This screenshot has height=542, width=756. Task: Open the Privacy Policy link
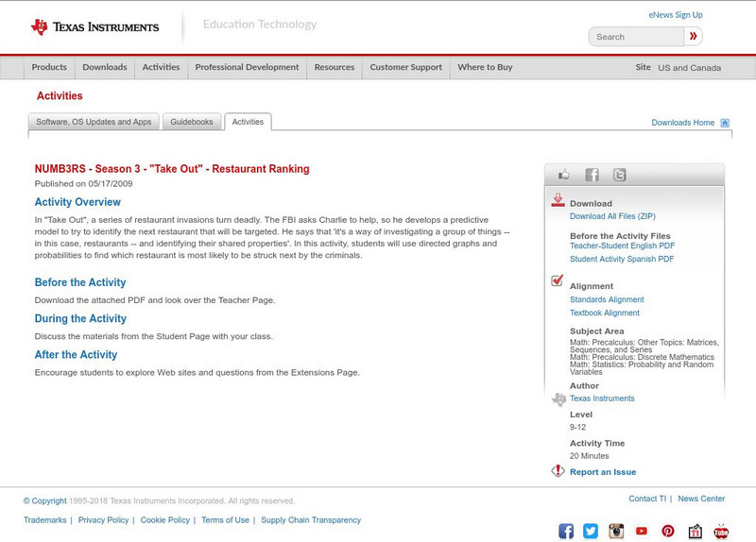[x=103, y=520]
